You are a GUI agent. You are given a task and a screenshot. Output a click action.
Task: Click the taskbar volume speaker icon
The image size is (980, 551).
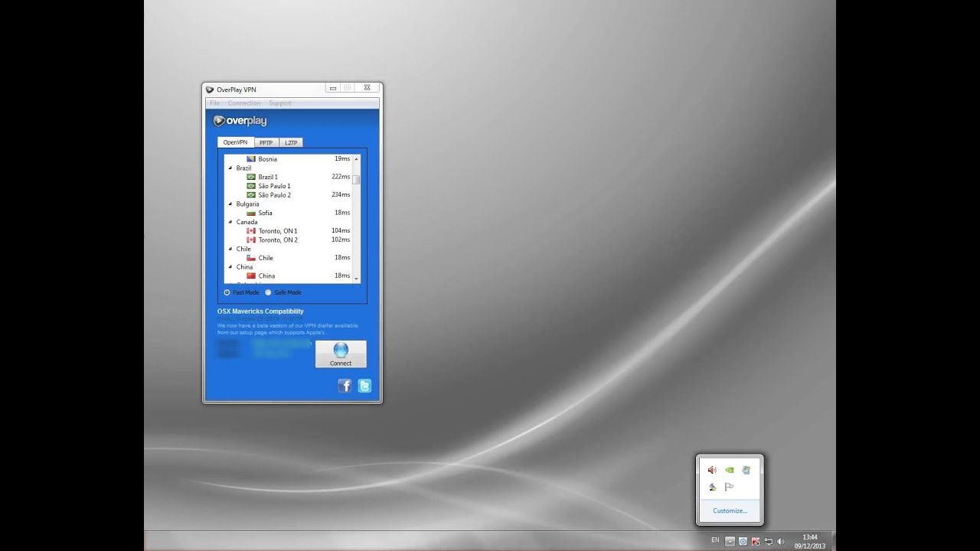click(780, 541)
